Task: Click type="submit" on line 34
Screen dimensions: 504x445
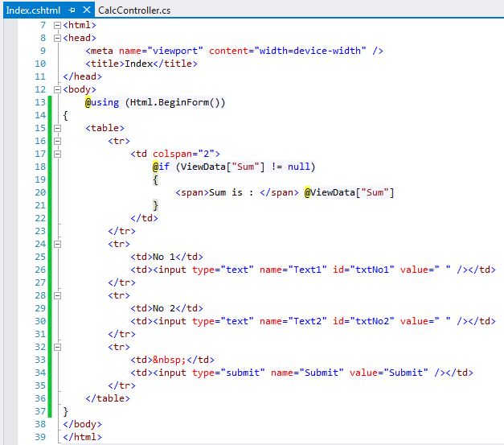Action: [x=228, y=373]
